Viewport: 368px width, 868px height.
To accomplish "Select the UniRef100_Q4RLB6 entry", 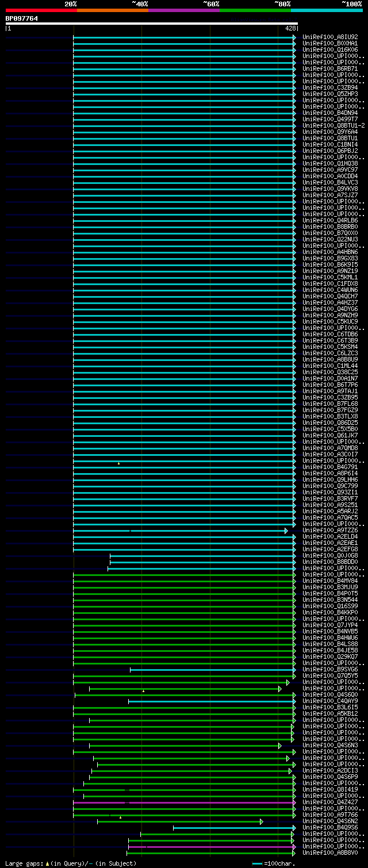I will [x=330, y=221].
